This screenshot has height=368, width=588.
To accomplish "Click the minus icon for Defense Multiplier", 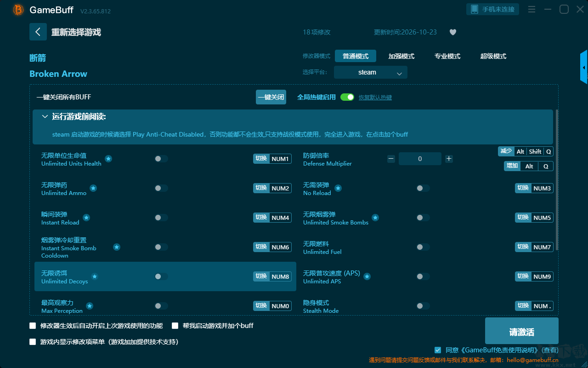I will click(x=391, y=159).
